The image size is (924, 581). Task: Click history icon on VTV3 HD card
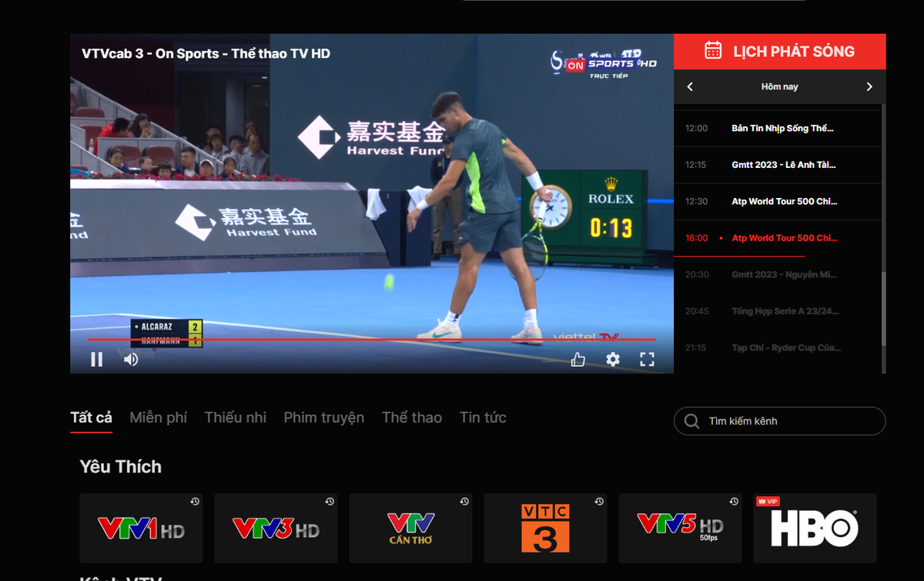pyautogui.click(x=330, y=502)
